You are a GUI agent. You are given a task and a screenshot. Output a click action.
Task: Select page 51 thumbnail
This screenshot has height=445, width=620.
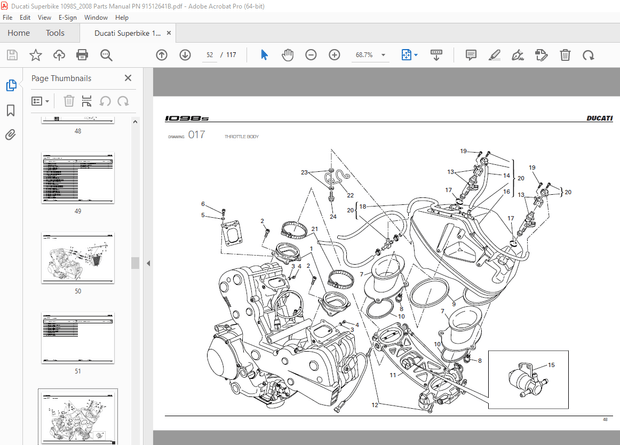pyautogui.click(x=78, y=338)
